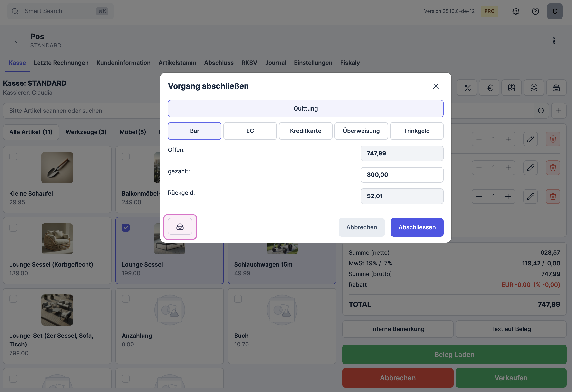Viewport: 572px width, 392px height.
Task: Go back with the left chevron
Action: tap(16, 41)
